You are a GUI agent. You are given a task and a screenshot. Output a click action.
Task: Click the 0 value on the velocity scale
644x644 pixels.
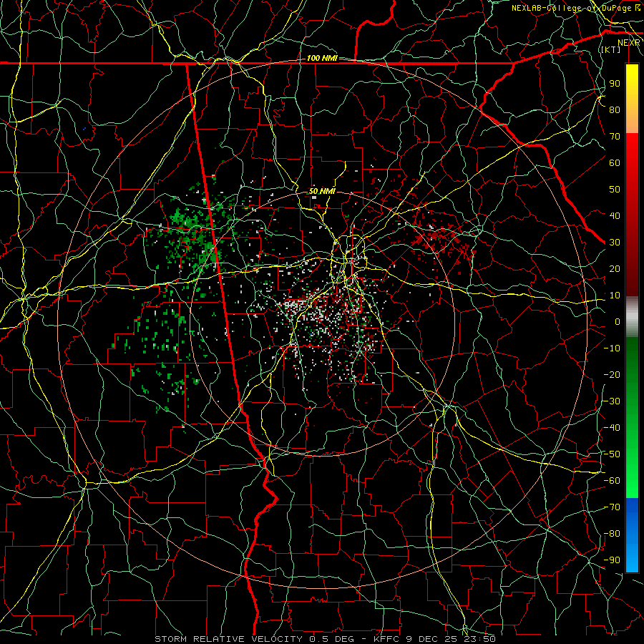click(618, 321)
